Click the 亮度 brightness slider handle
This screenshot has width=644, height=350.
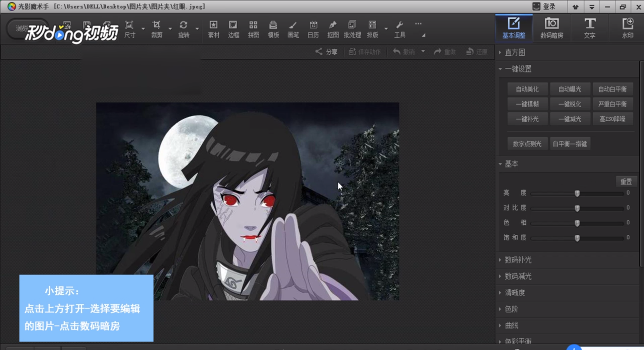577,193
